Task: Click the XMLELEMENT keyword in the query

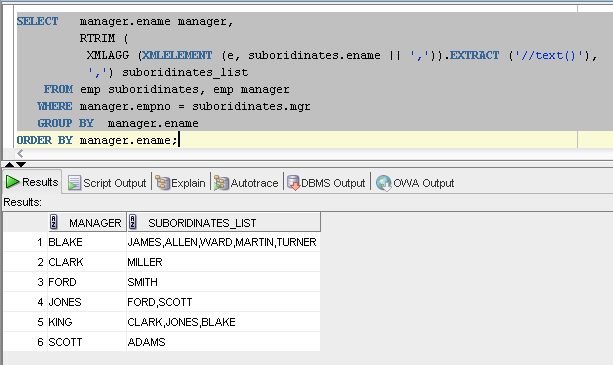Action: click(177, 55)
